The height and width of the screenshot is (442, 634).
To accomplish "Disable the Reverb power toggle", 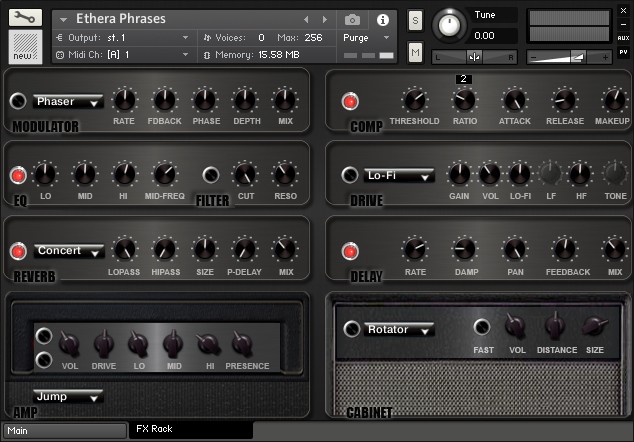I will click(x=18, y=251).
